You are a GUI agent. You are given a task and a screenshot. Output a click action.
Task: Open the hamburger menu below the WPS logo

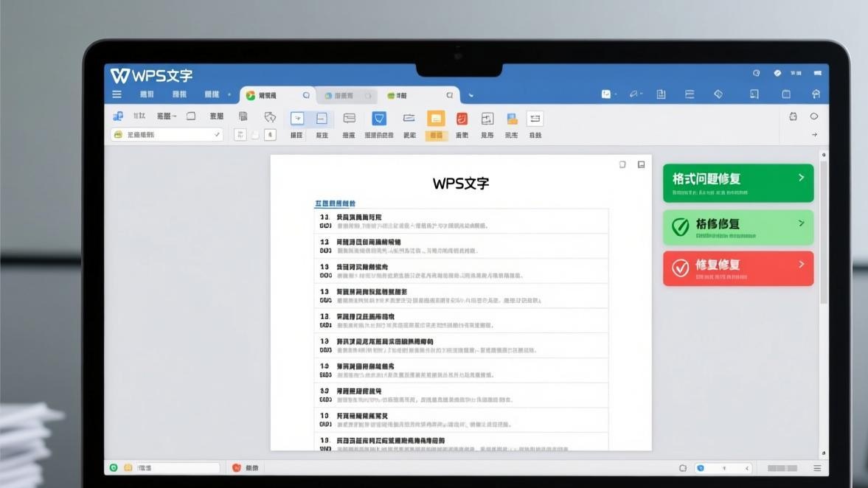pyautogui.click(x=117, y=94)
